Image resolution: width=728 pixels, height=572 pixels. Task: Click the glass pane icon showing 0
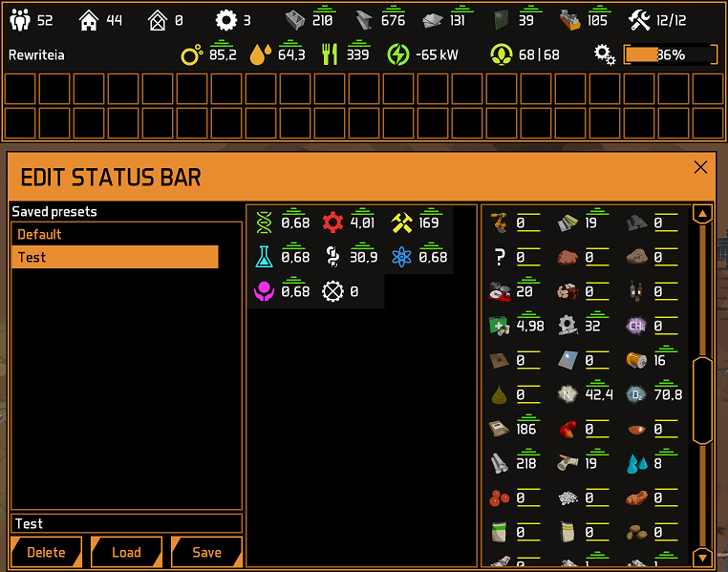click(x=567, y=360)
